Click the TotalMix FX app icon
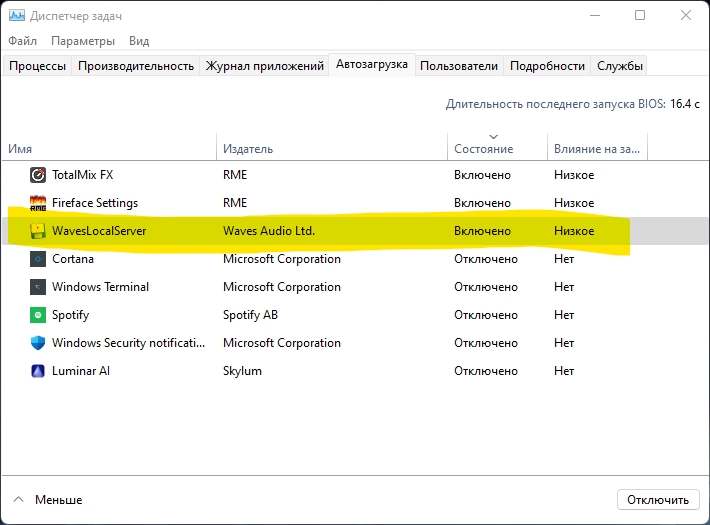 38,175
